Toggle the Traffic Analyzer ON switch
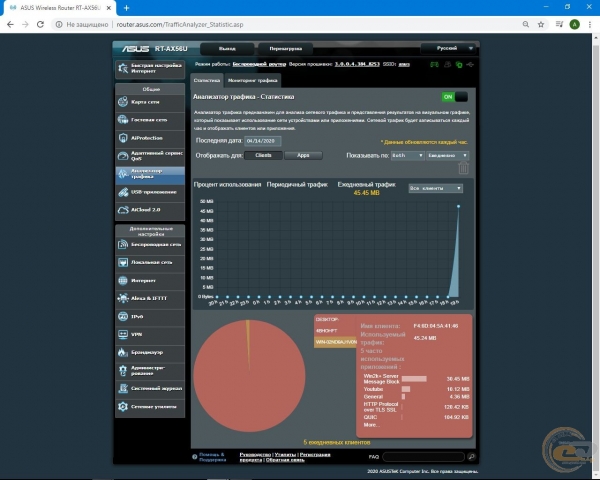600x480 pixels. pos(455,97)
